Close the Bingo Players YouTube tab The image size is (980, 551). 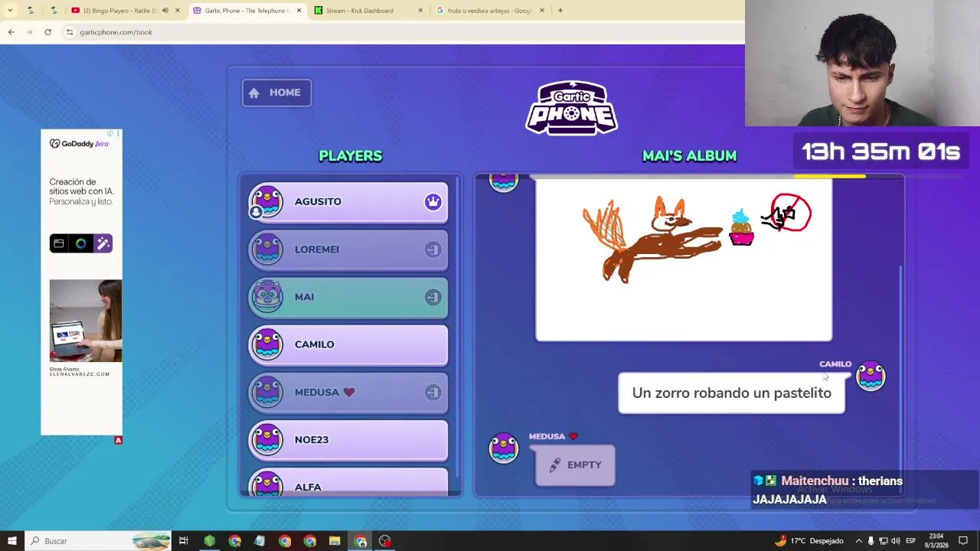pos(177,11)
